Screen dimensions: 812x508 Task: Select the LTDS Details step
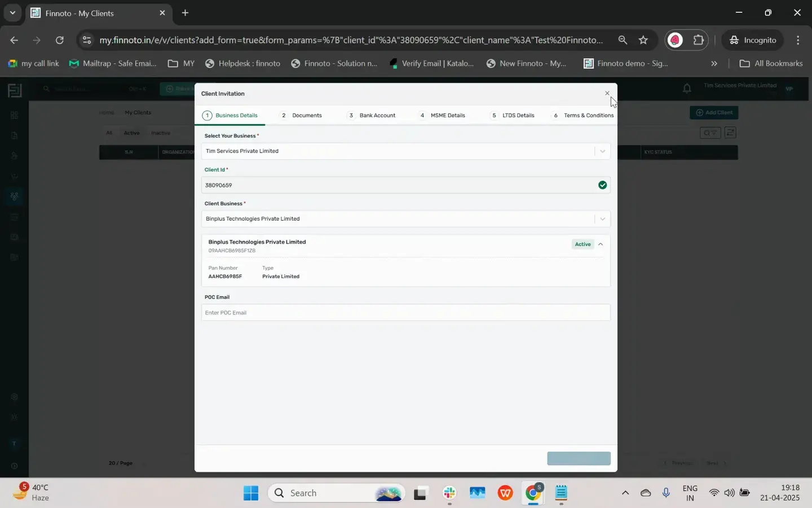click(x=513, y=115)
